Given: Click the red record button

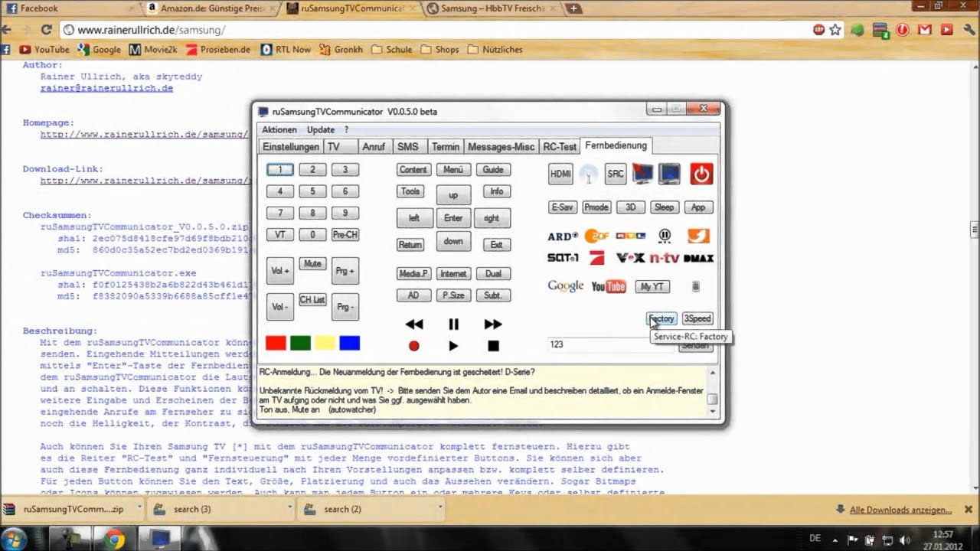Looking at the screenshot, I should point(413,346).
